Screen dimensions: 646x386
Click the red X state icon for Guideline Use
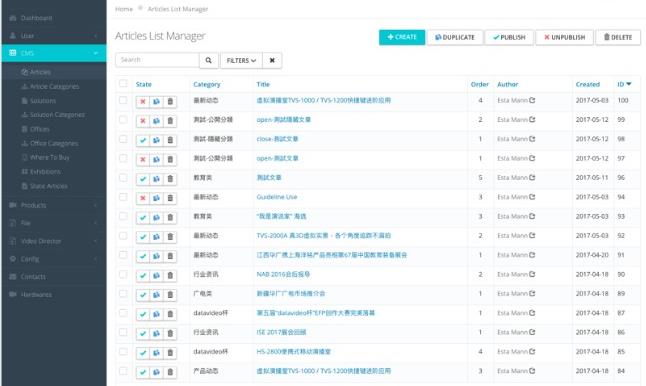[x=143, y=198]
